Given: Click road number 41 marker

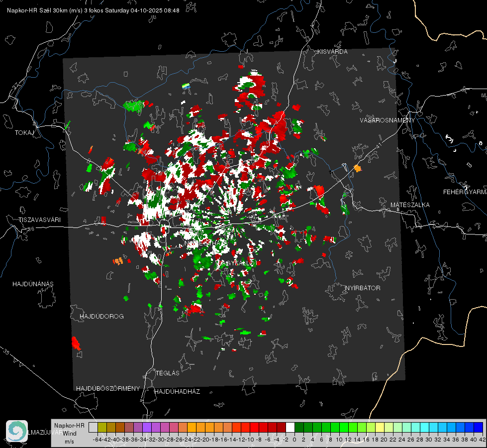Looking at the screenshot, I should pos(379,146).
